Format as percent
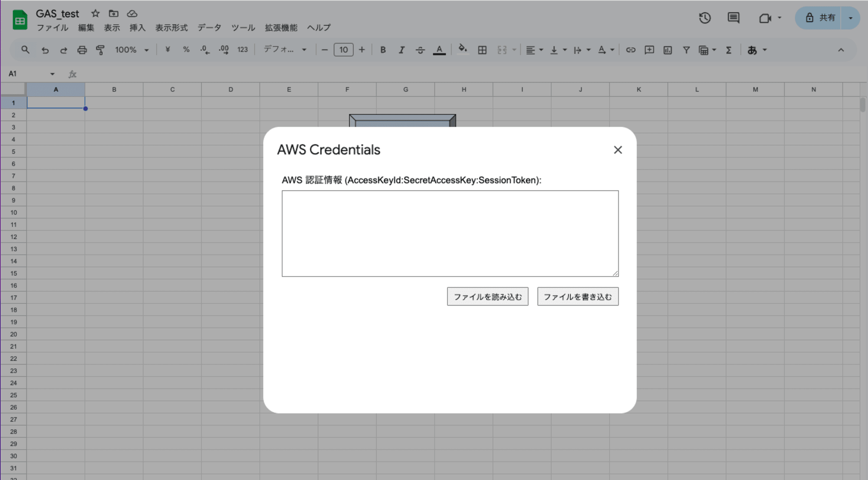868x480 pixels. [x=186, y=49]
